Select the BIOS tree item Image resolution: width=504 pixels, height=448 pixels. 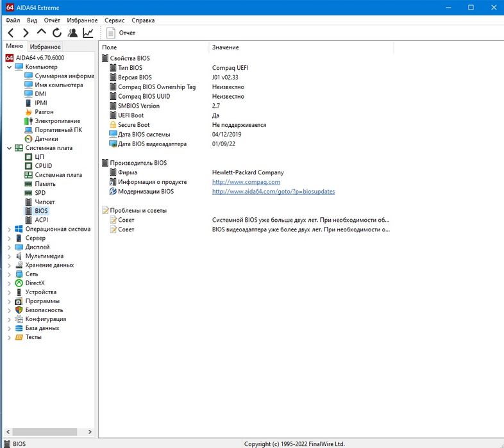41,211
